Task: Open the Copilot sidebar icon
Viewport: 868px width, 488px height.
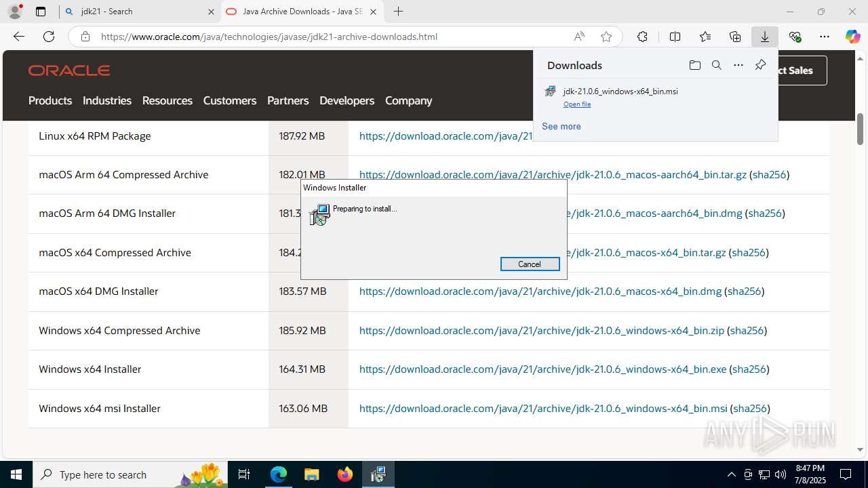Action: (852, 37)
